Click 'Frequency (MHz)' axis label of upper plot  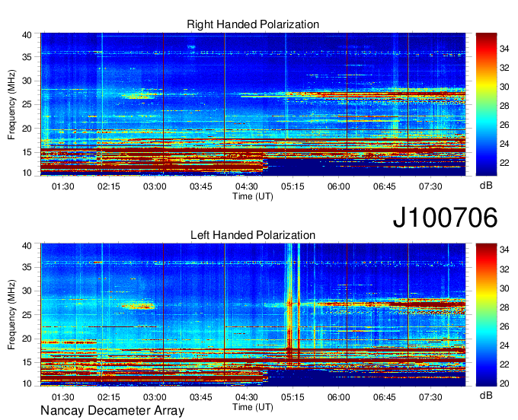11,104
